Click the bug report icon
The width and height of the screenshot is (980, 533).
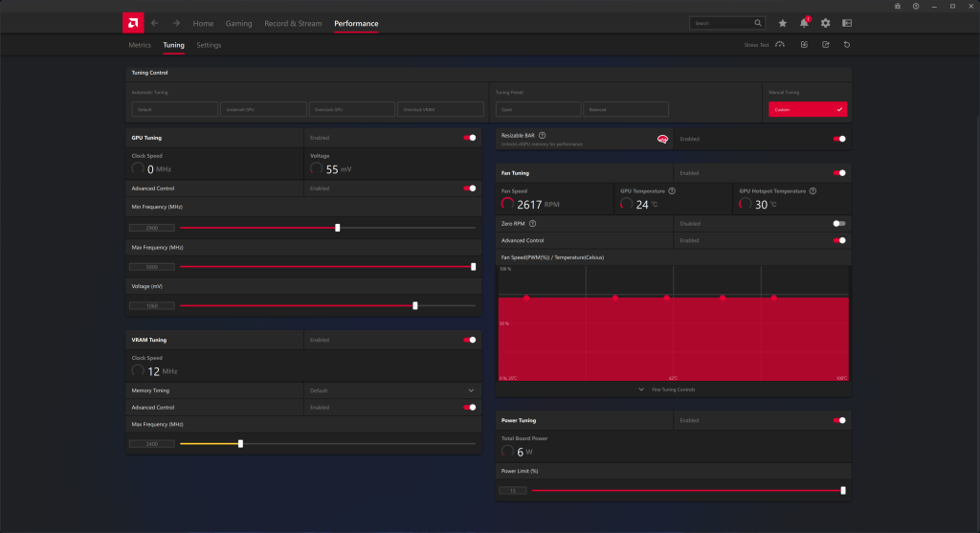point(897,7)
